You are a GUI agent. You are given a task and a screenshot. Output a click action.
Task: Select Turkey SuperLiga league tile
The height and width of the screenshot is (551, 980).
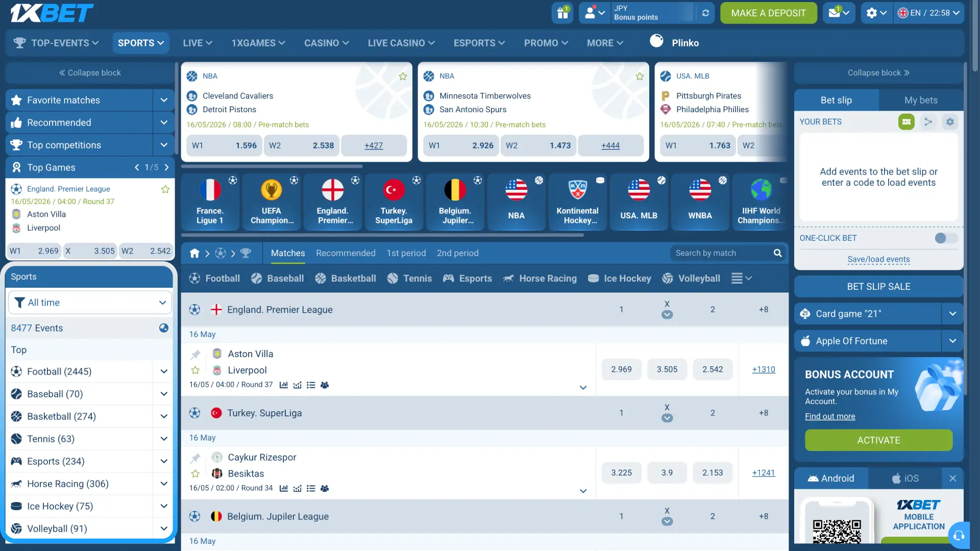click(394, 202)
